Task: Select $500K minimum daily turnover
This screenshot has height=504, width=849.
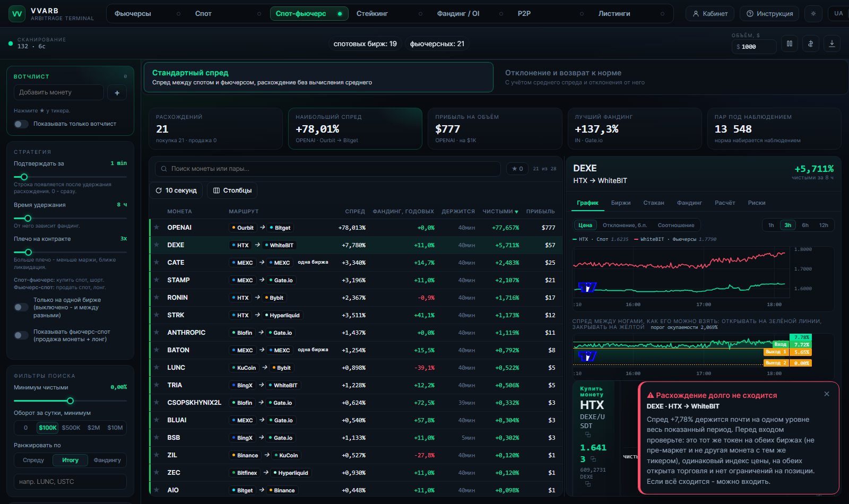Action: point(71,428)
